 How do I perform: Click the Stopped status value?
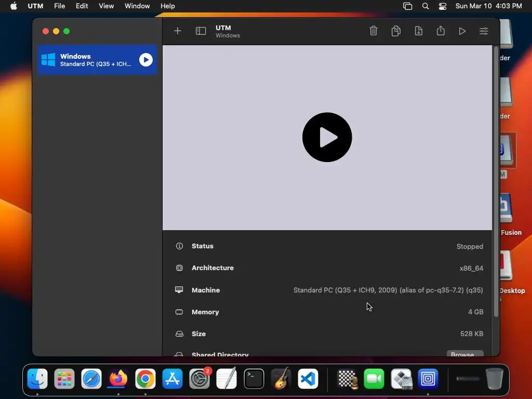470,246
